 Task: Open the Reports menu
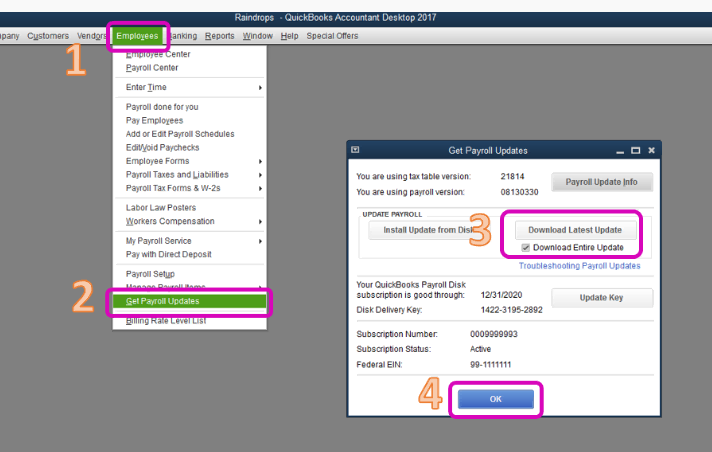click(219, 36)
